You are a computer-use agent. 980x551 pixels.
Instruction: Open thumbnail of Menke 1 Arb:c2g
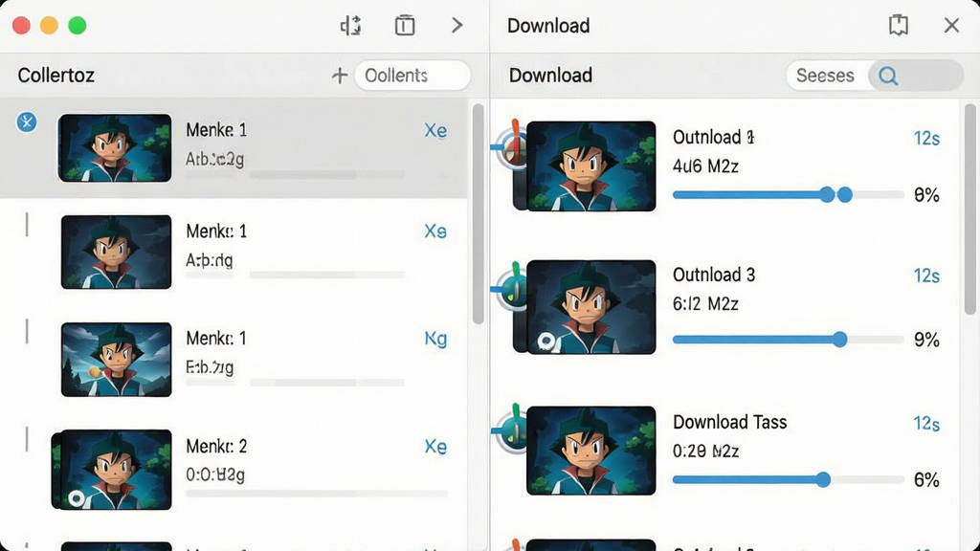coord(115,148)
